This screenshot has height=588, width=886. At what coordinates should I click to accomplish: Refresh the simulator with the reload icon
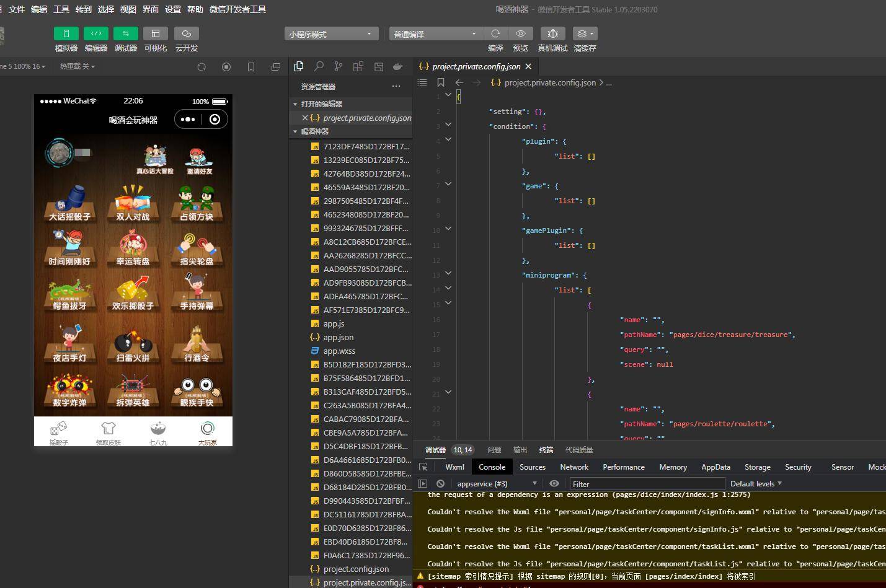202,67
